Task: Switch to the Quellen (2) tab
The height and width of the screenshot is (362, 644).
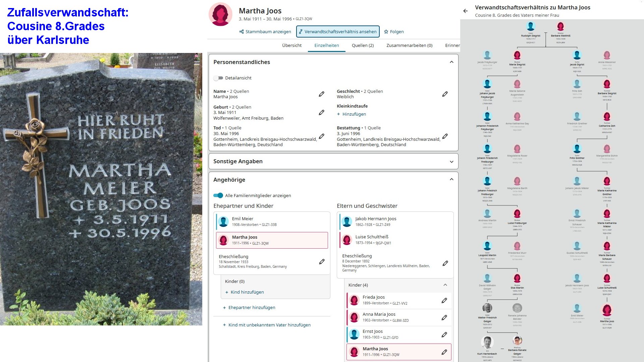Action: coord(363,46)
